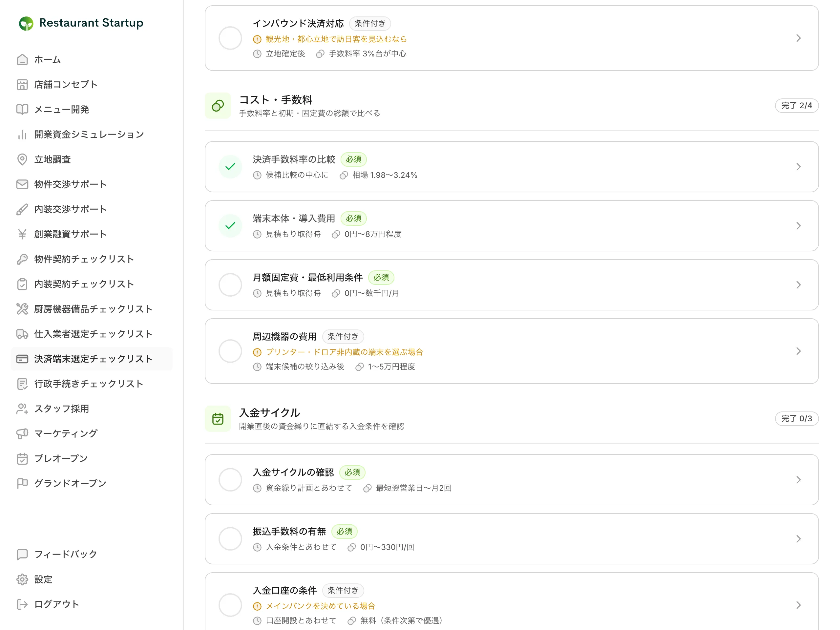This screenshot has width=840, height=630.
Task: Tick 振込手数料の有無 checkbox
Action: (x=230, y=539)
